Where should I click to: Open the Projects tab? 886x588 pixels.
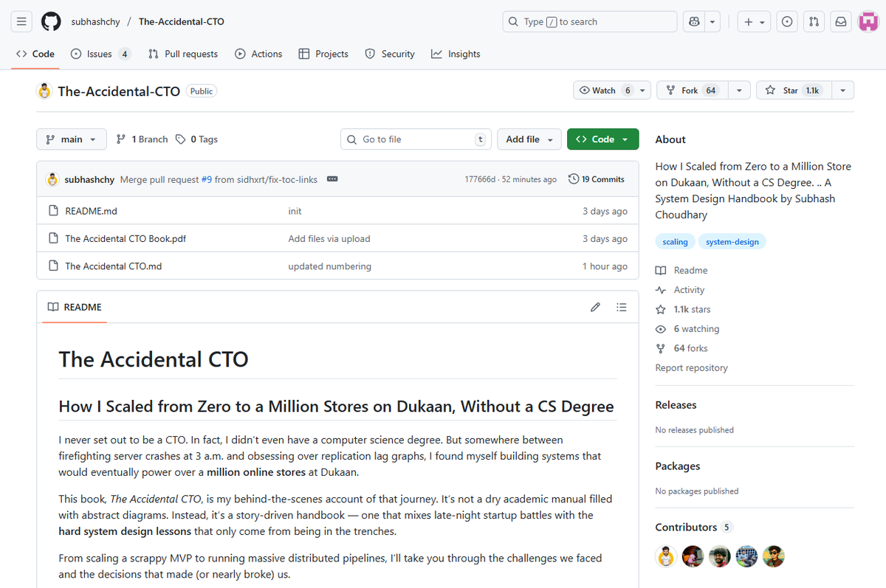point(323,54)
